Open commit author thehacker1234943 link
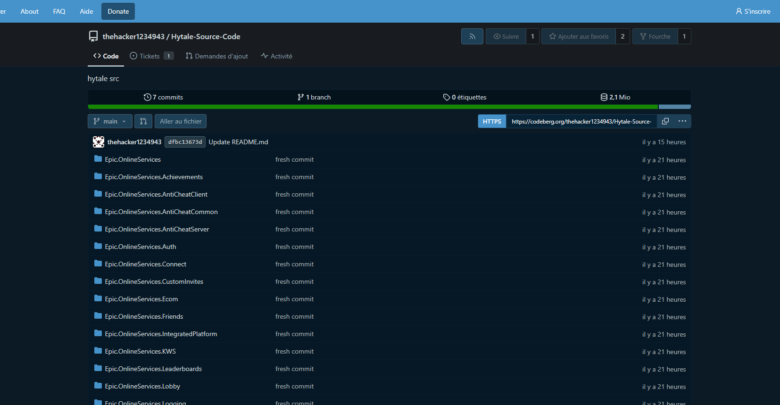The height and width of the screenshot is (405, 780). tap(134, 142)
